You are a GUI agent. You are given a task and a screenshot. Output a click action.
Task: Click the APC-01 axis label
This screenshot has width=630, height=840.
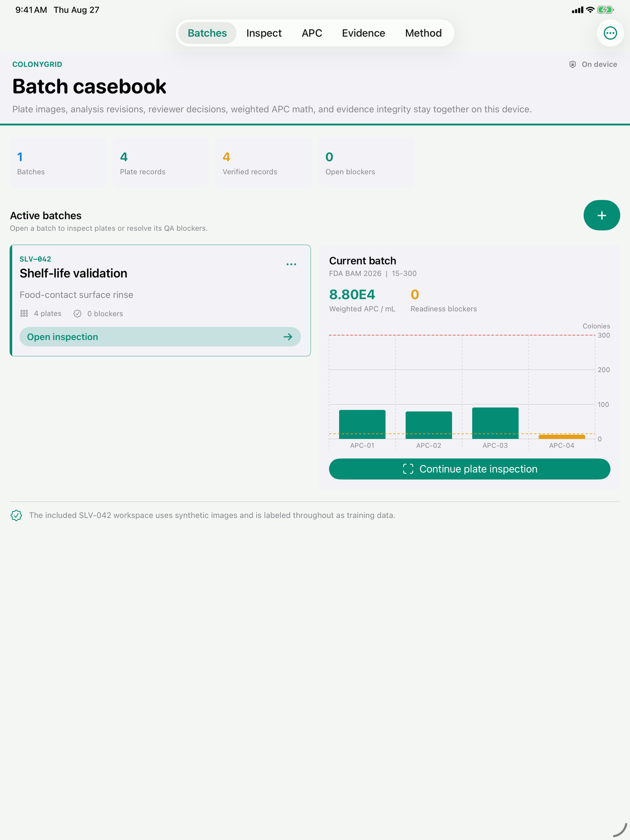click(362, 445)
